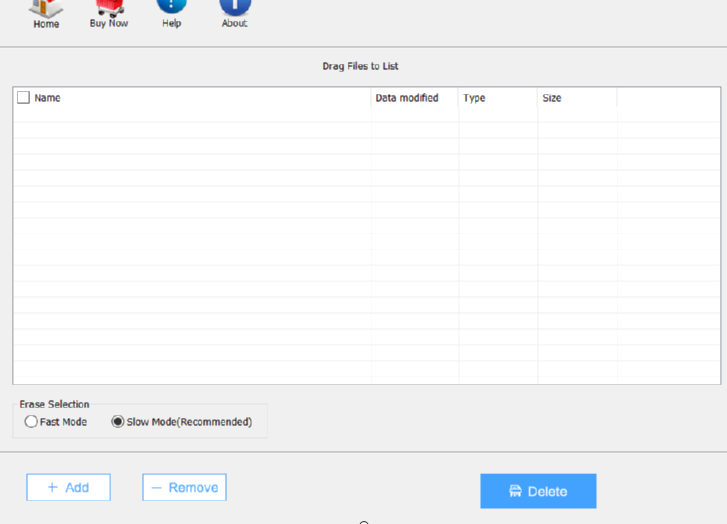Click the blank header right of Size

[668, 98]
